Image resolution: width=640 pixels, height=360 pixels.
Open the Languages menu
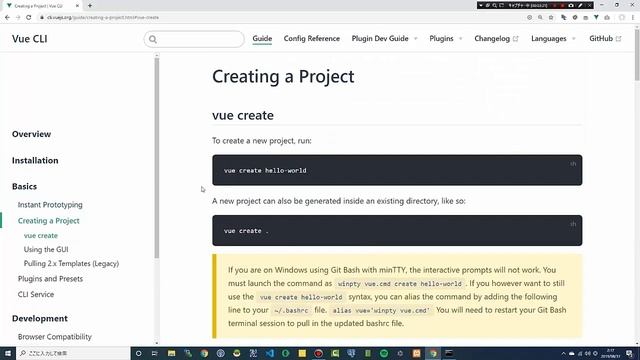(549, 38)
